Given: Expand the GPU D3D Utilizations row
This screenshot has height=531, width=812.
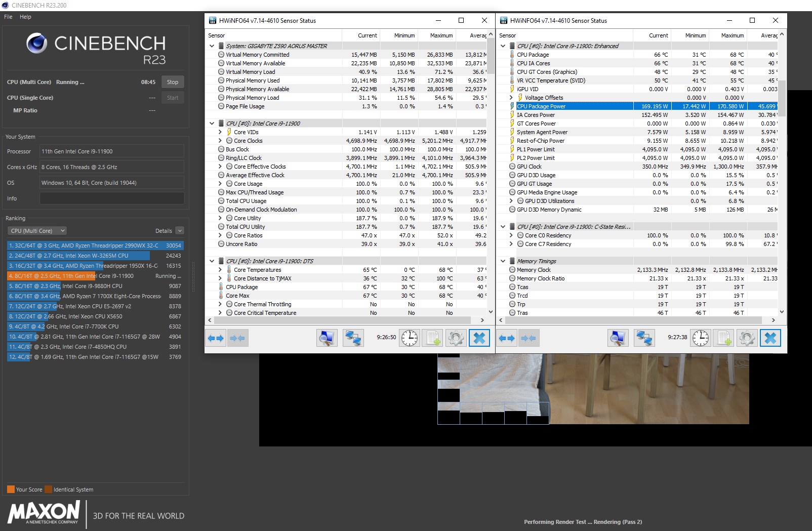Looking at the screenshot, I should pos(511,201).
